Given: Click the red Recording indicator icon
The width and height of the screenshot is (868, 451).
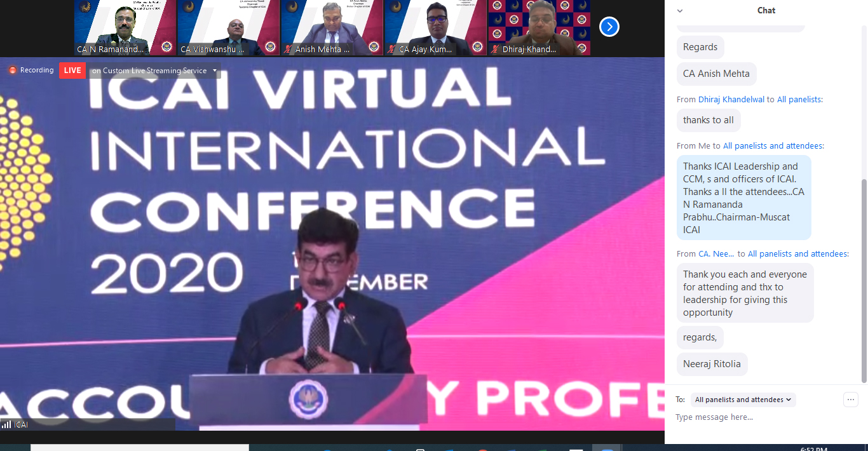Looking at the screenshot, I should tap(12, 71).
